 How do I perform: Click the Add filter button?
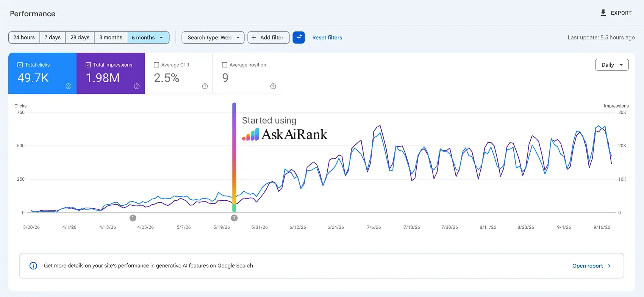[269, 38]
